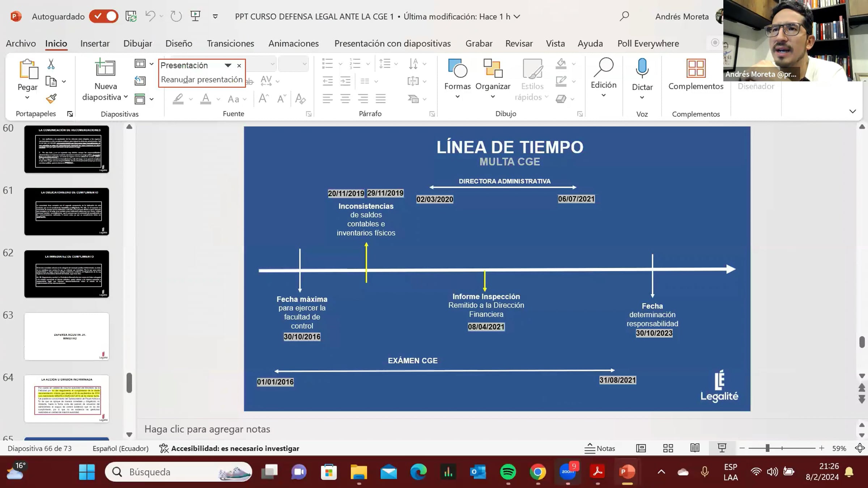Open the Transiciones ribbon tab
Viewport: 868px width, 488px height.
(x=230, y=43)
